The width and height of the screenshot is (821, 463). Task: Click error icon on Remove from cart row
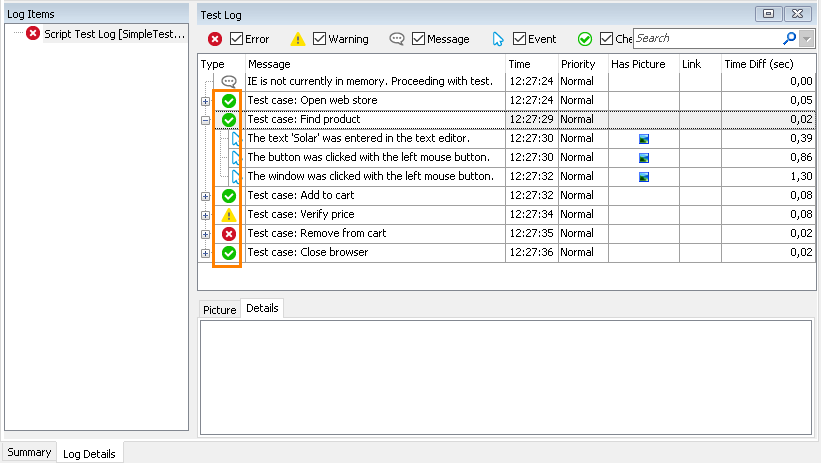click(229, 234)
